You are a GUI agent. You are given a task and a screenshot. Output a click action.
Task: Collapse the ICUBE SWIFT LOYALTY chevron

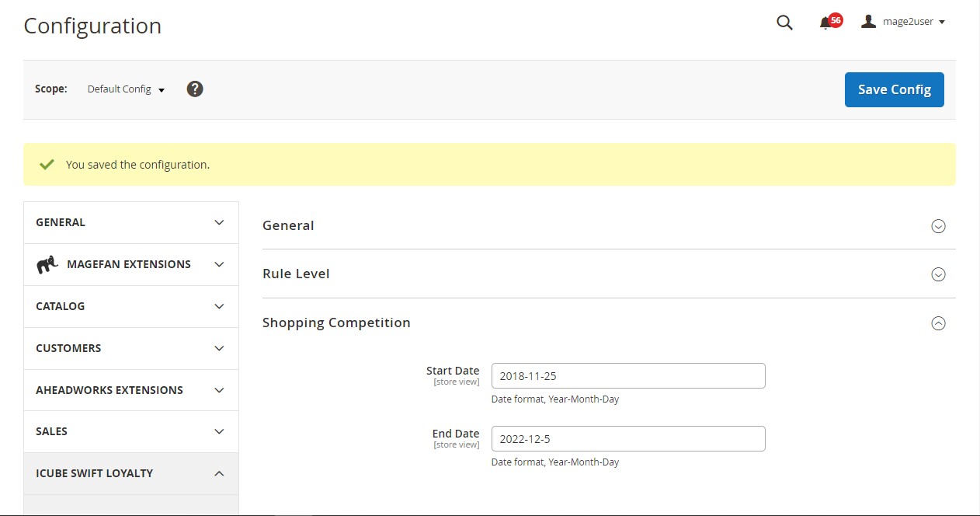coord(219,473)
